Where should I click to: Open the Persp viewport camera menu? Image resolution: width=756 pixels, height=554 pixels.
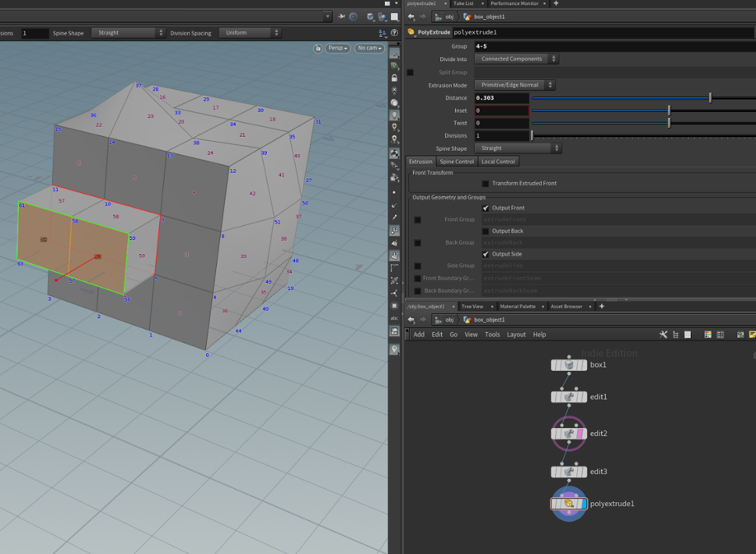337,49
